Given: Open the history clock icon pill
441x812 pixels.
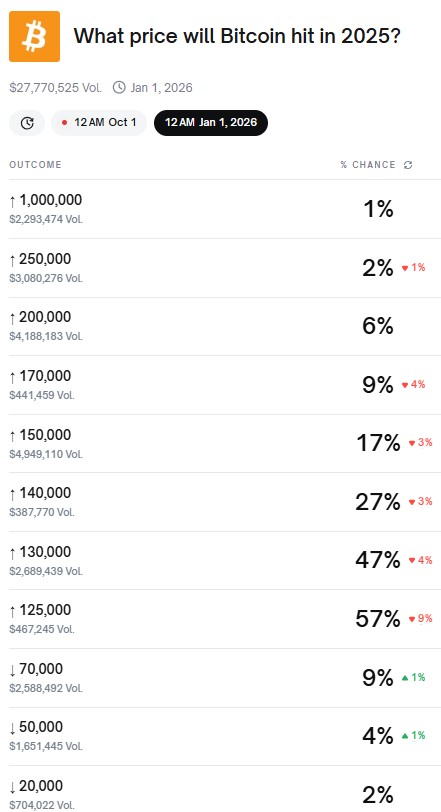Looking at the screenshot, I should click(x=27, y=123).
